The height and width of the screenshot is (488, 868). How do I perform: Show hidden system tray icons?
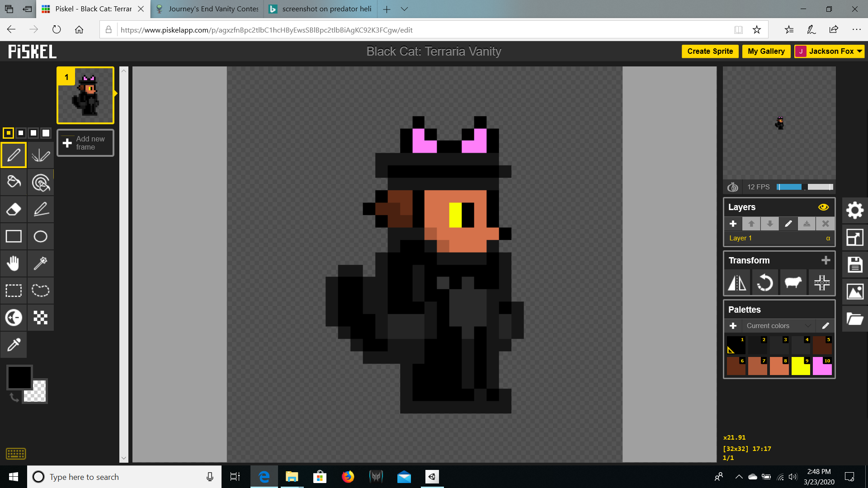pyautogui.click(x=739, y=477)
